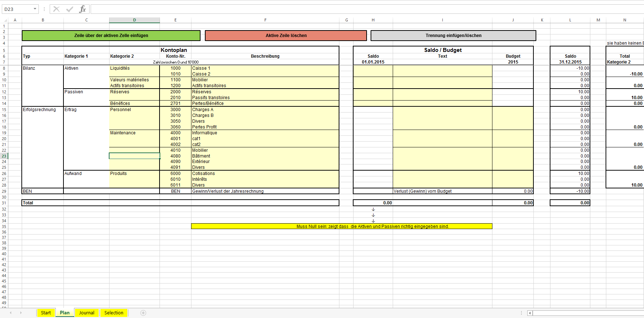Image resolution: width=644 pixels, height=318 pixels.
Task: Select the 'Erfolgsrechnung' type cell
Action: 43,110
